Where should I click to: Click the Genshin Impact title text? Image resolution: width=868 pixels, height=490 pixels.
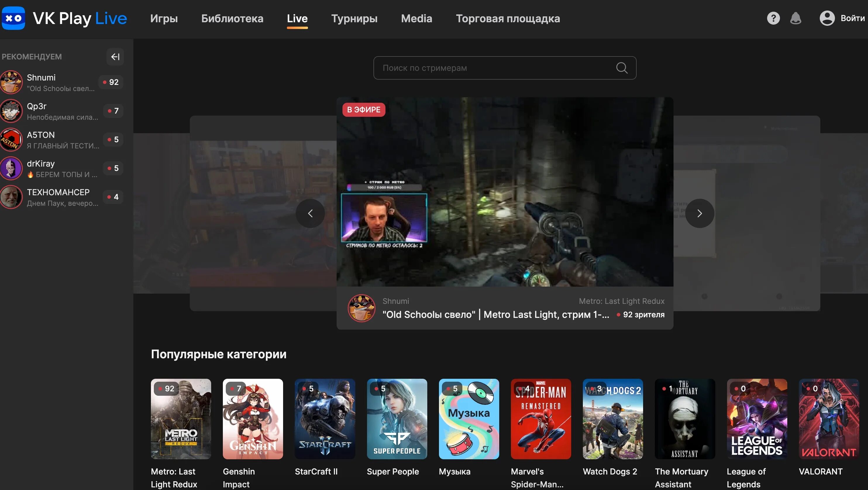point(239,478)
